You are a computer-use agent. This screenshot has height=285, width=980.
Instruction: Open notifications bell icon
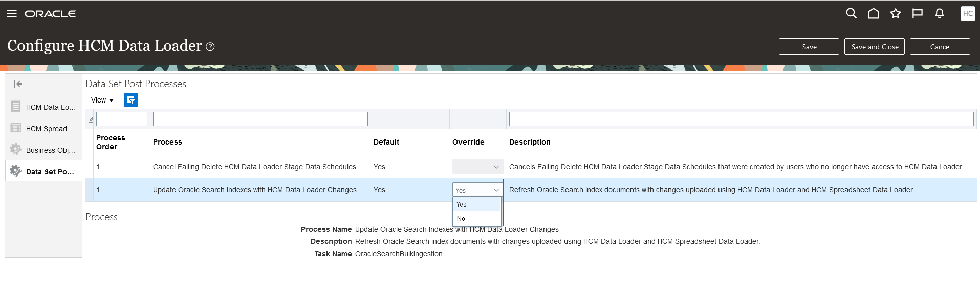[940, 14]
